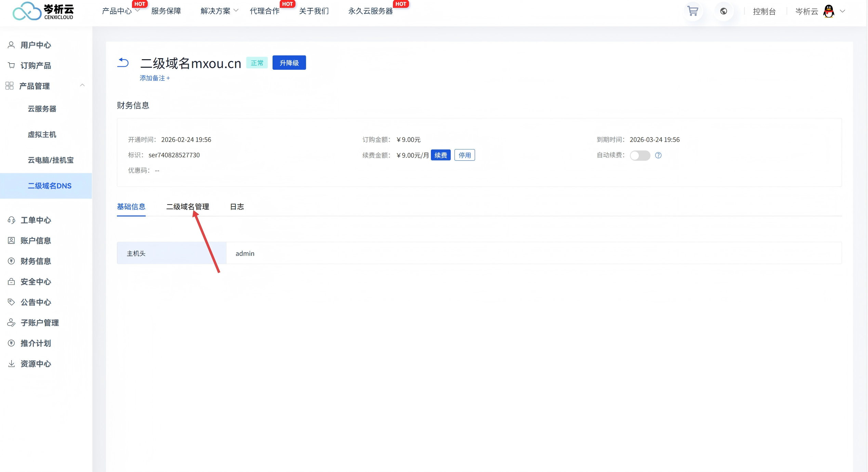This screenshot has width=868, height=472.
Task: Toggle the 自动续费 switch
Action: coord(640,155)
